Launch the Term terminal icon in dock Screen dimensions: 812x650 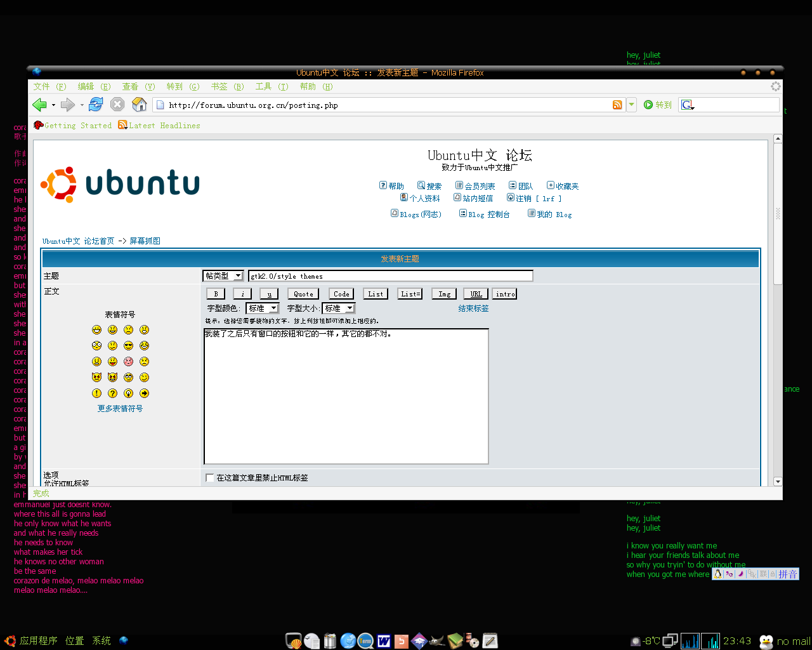pyautogui.click(x=365, y=641)
